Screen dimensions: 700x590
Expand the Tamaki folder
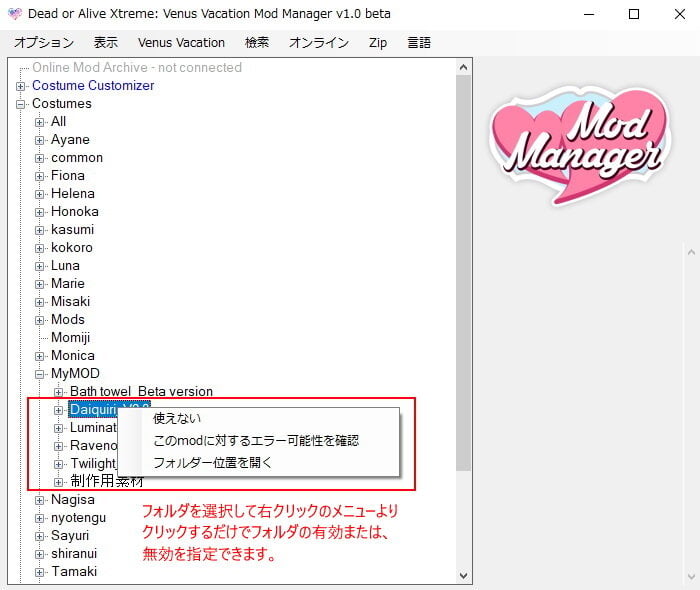40,572
